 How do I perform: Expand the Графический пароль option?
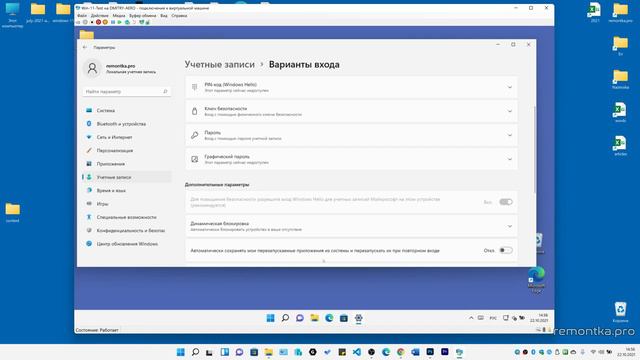[351, 159]
